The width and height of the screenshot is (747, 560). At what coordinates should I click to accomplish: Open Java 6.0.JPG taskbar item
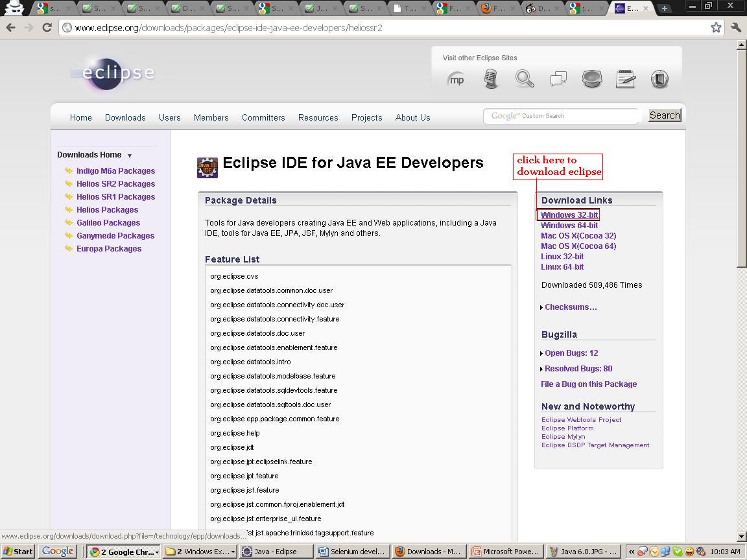(x=583, y=552)
